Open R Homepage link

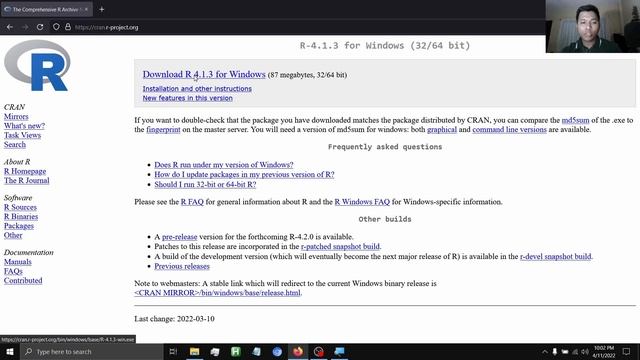pos(25,171)
